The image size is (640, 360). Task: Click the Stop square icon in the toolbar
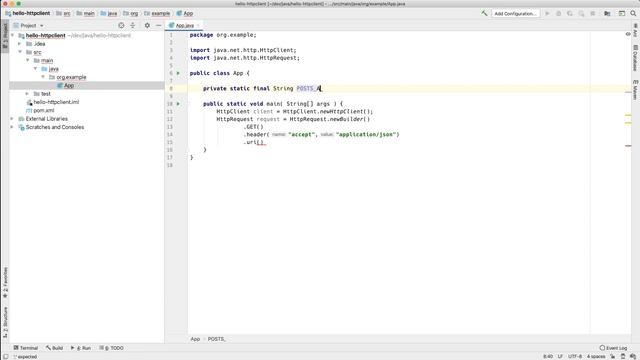tap(593, 13)
